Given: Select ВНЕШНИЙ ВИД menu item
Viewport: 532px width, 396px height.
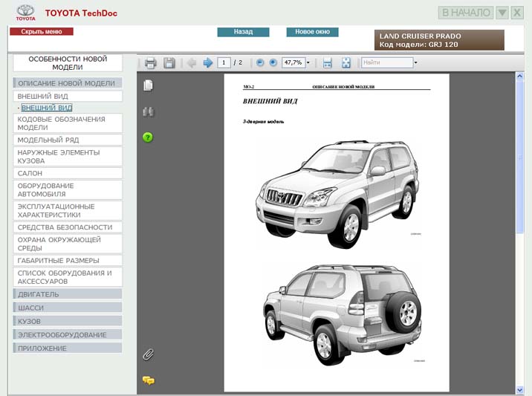Looking at the screenshot, I should tap(68, 97).
